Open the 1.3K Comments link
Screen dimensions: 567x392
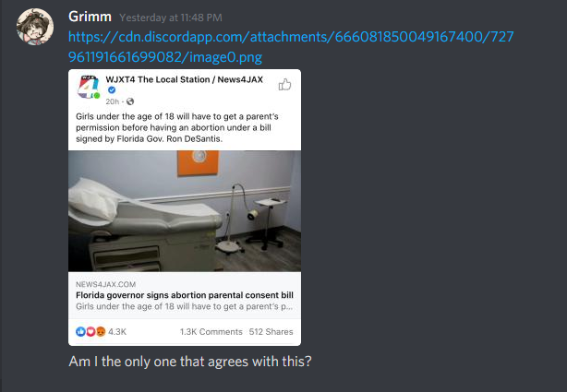tap(211, 332)
